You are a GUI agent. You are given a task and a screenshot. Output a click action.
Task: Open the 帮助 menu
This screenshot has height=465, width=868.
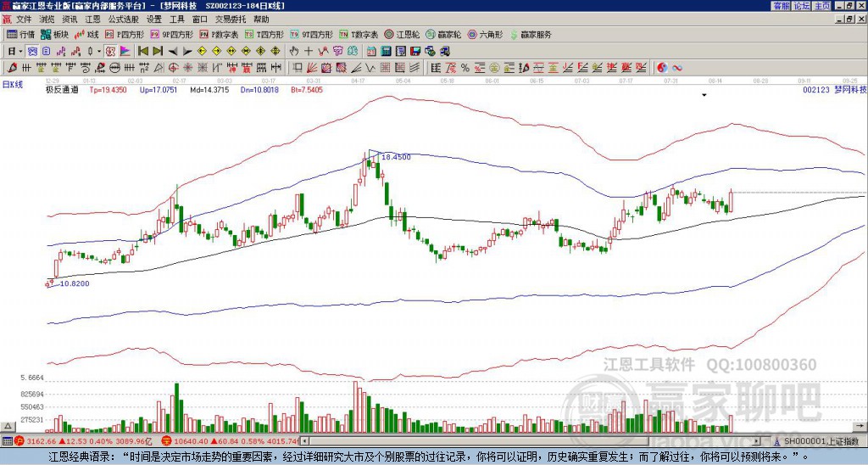tap(261, 20)
